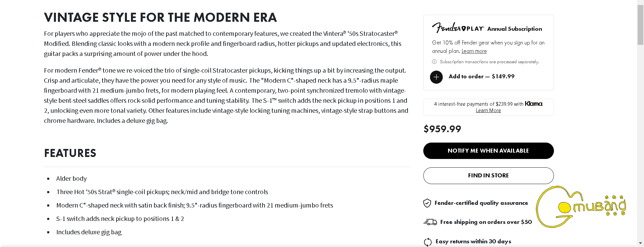This screenshot has height=247, width=644.
Task: Click the Find In Store button
Action: pos(488,176)
